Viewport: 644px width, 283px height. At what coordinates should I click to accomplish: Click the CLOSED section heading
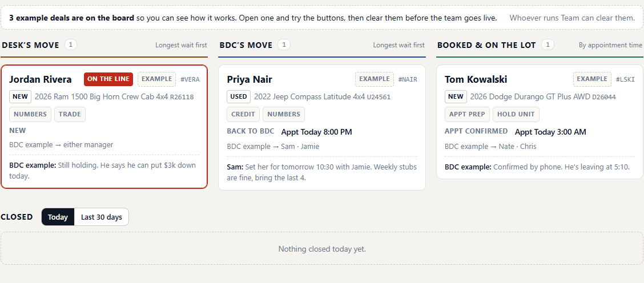coord(17,217)
